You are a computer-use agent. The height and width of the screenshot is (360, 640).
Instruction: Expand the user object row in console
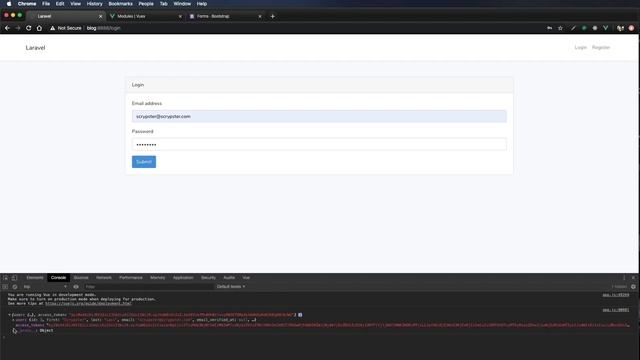(13, 320)
